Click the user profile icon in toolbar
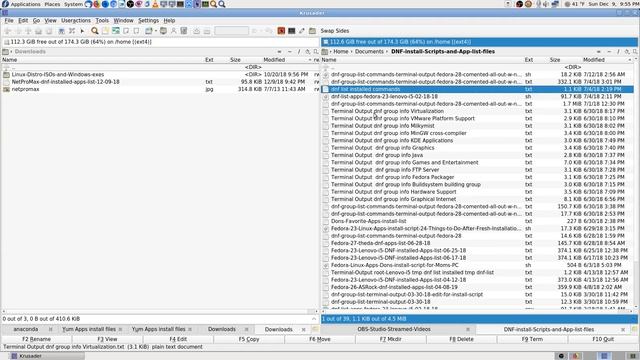Image resolution: width=640 pixels, height=360 pixels. pos(173,31)
